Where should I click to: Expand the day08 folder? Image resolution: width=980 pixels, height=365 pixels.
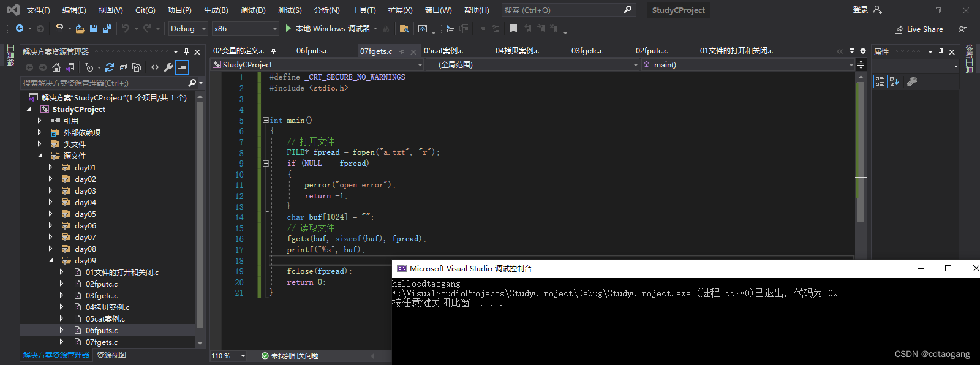point(50,249)
